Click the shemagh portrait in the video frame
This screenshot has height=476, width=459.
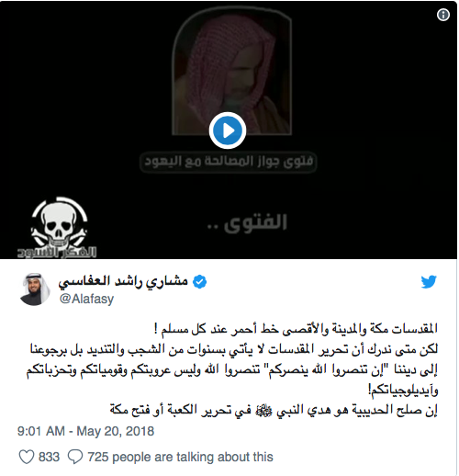coord(231,72)
